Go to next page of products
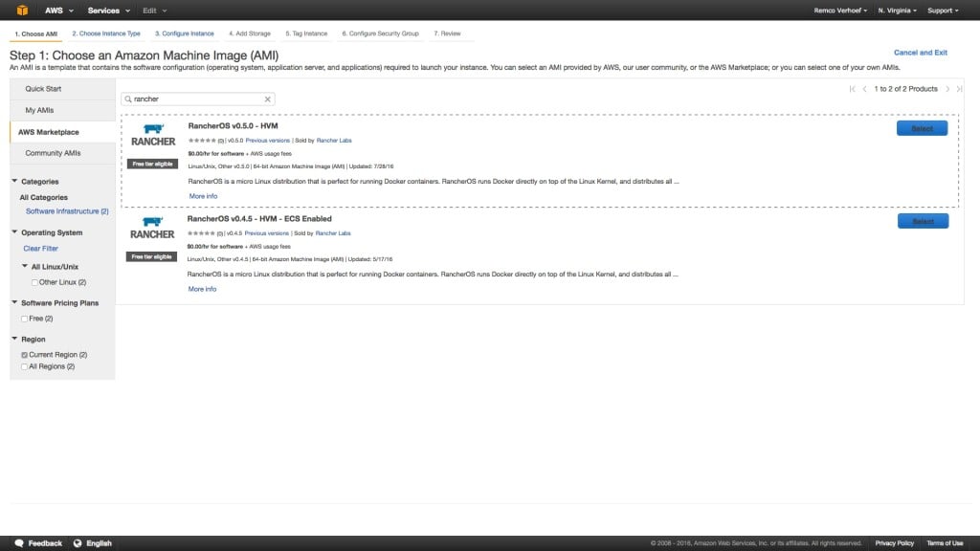This screenshot has width=980, height=551. click(x=947, y=89)
